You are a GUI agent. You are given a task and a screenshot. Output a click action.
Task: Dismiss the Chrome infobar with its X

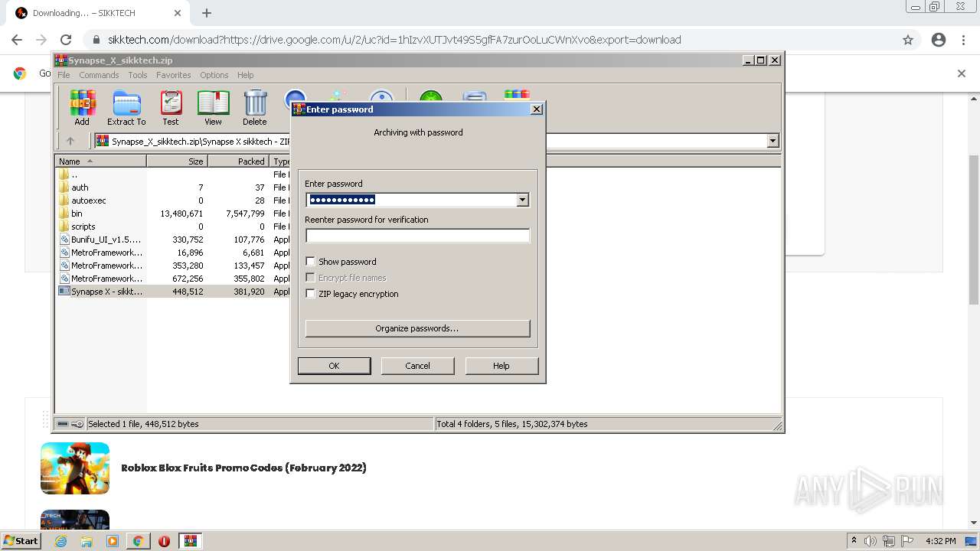[x=962, y=73]
